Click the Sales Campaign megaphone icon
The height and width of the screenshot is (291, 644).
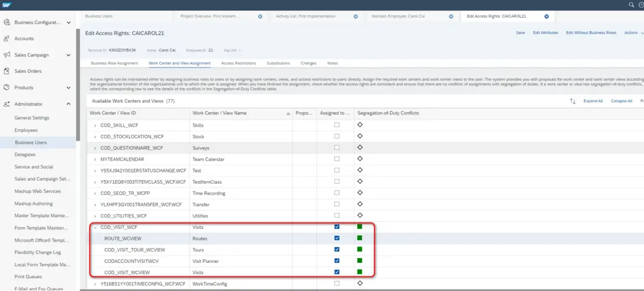[x=6, y=55]
